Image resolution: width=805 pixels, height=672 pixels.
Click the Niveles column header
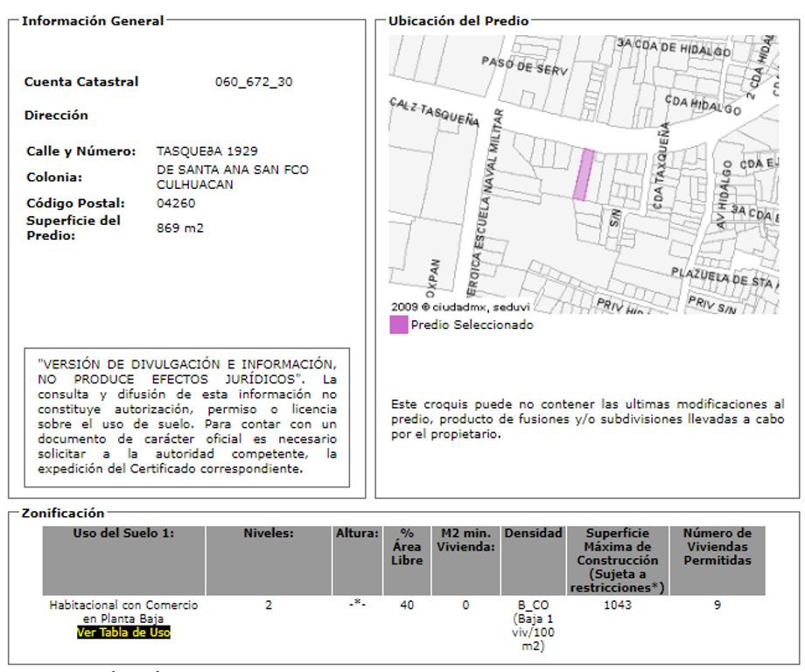(x=269, y=560)
